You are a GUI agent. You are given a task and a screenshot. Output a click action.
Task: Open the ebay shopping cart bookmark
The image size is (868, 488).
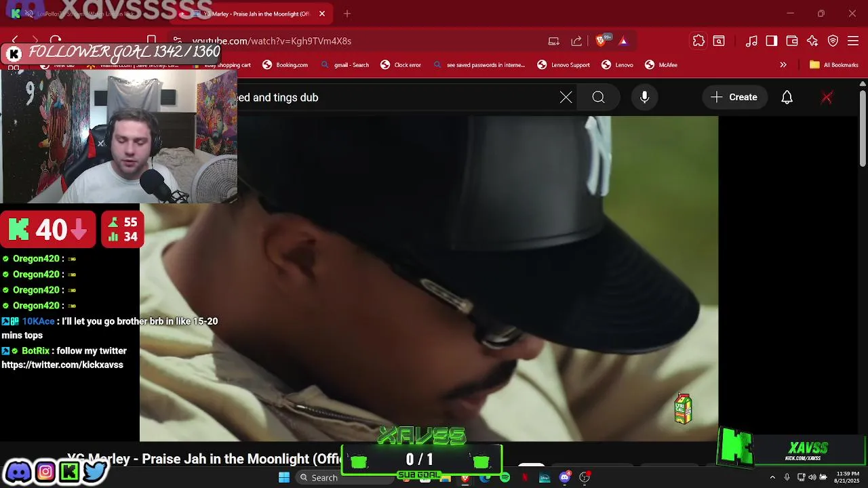[x=222, y=65]
